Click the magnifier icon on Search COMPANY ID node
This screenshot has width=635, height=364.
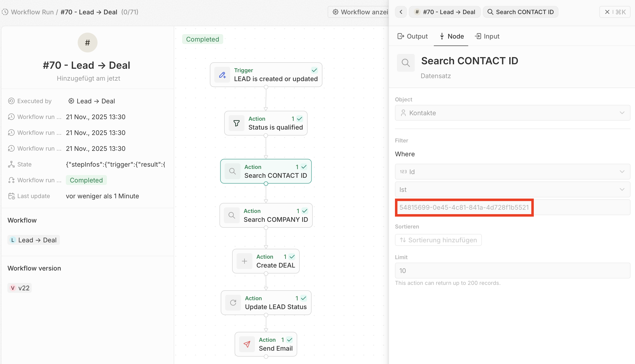(232, 215)
